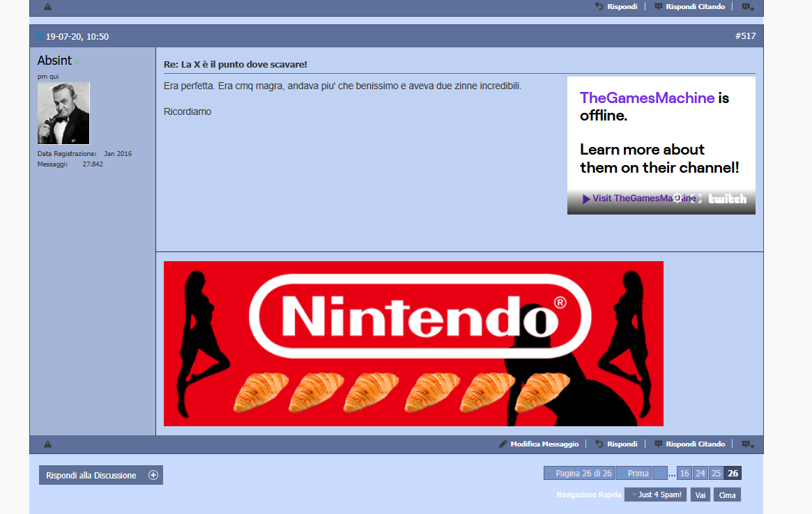Toggle multi-quote icon in bottom post bar
The width and height of the screenshot is (812, 514).
click(x=748, y=444)
